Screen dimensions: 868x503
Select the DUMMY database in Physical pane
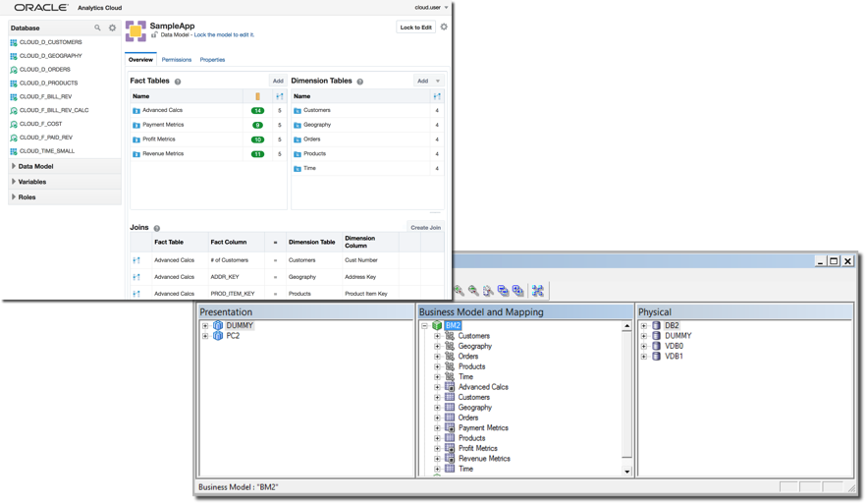678,336
